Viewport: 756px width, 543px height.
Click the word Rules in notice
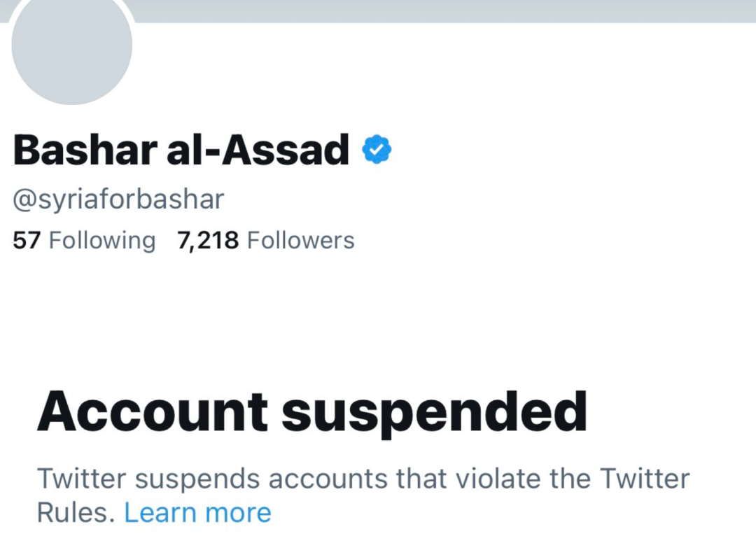[76, 512]
